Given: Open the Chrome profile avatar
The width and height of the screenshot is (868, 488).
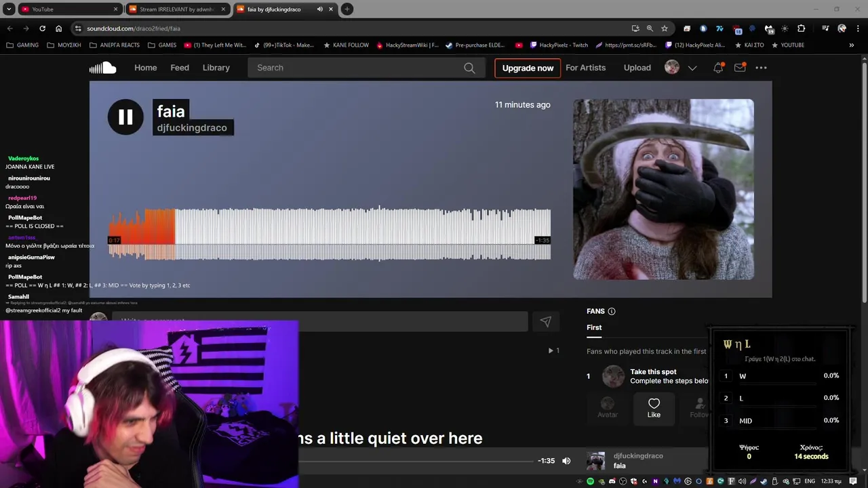Looking at the screenshot, I should coord(842,28).
